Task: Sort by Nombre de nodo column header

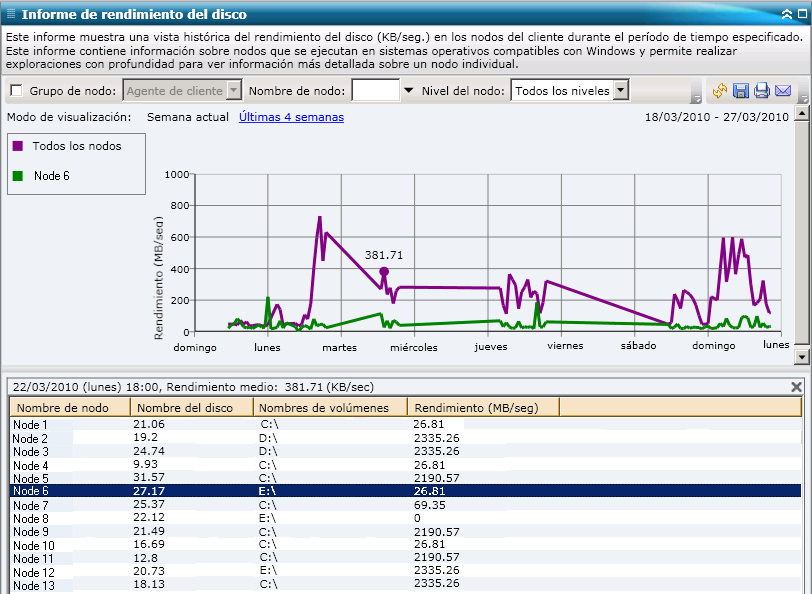Action: (70, 407)
